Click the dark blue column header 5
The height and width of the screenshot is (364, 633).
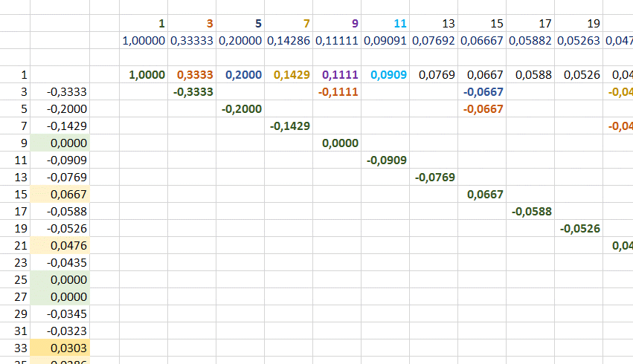240,23
